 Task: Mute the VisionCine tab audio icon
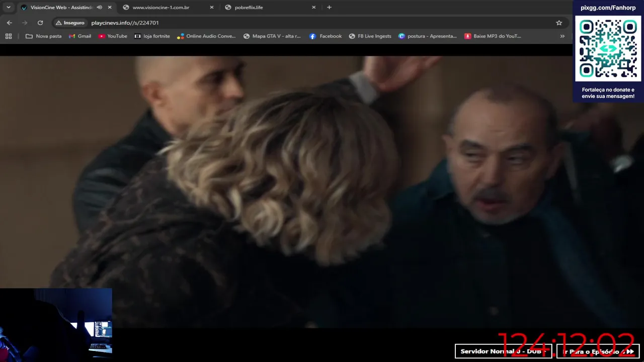pos(99,8)
